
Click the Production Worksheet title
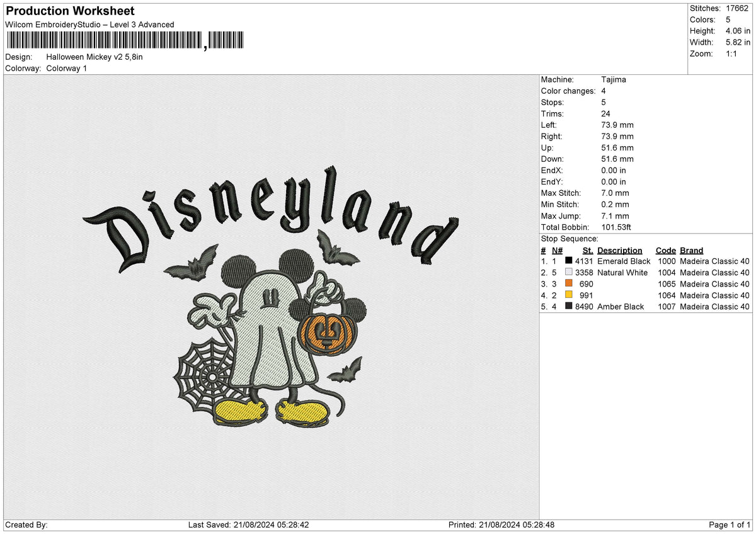[70, 11]
